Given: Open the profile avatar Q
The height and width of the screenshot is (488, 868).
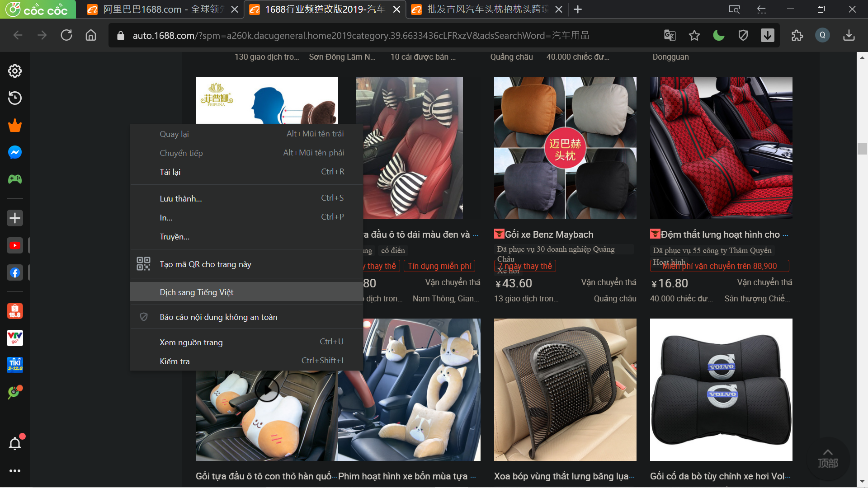Looking at the screenshot, I should click(x=822, y=35).
